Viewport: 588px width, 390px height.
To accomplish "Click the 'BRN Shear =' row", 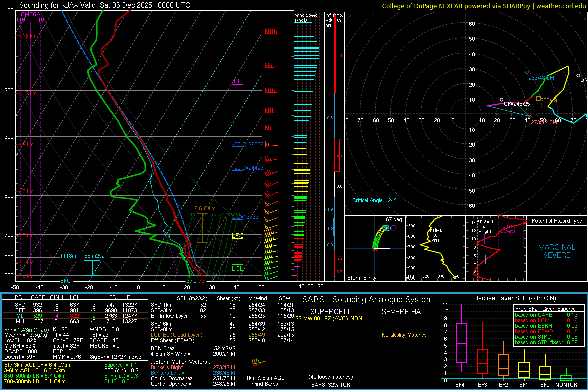I will (x=193, y=348).
